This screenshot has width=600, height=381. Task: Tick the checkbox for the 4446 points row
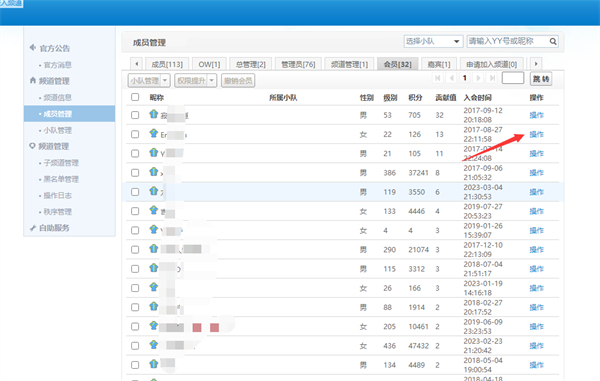(x=135, y=211)
